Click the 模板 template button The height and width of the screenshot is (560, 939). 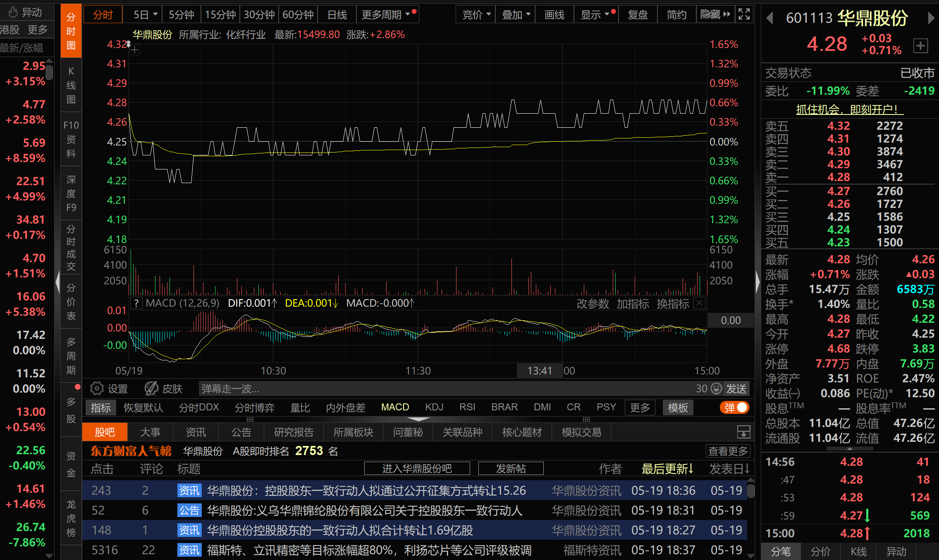[678, 408]
